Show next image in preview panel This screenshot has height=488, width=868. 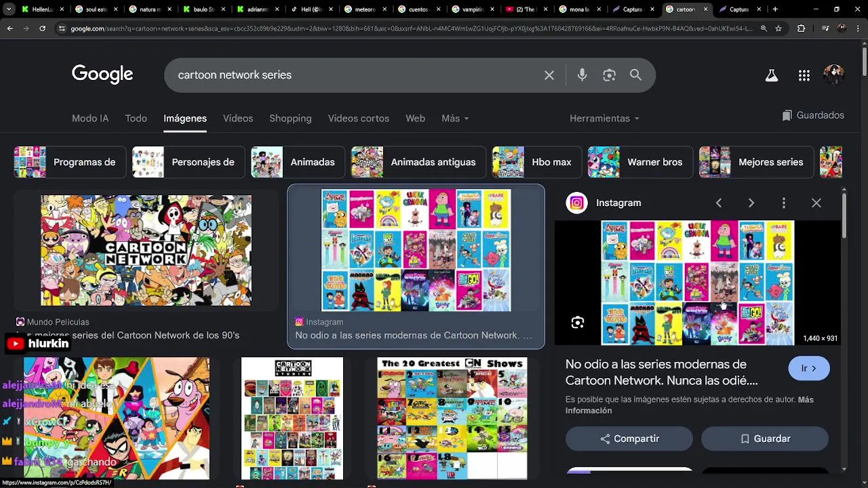tap(751, 203)
